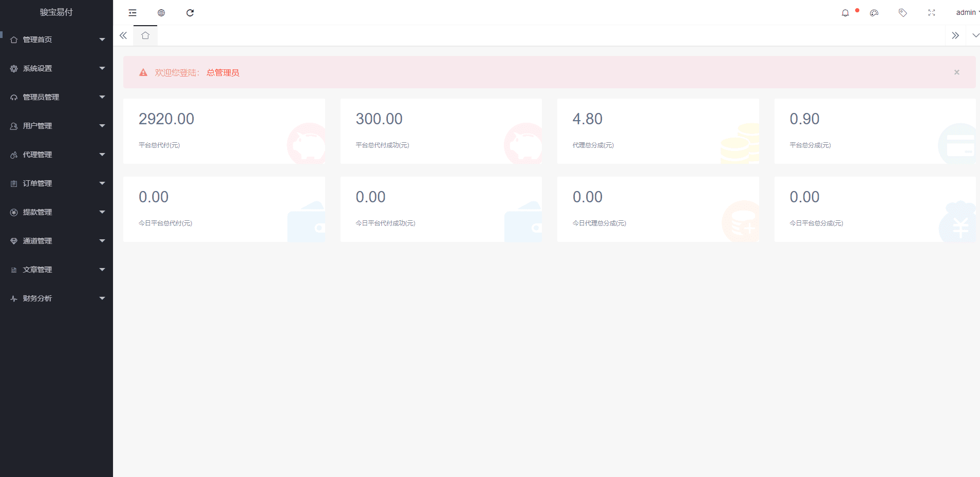Image resolution: width=980 pixels, height=477 pixels.
Task: Open the 代理管理 menu item
Action: pos(56,155)
